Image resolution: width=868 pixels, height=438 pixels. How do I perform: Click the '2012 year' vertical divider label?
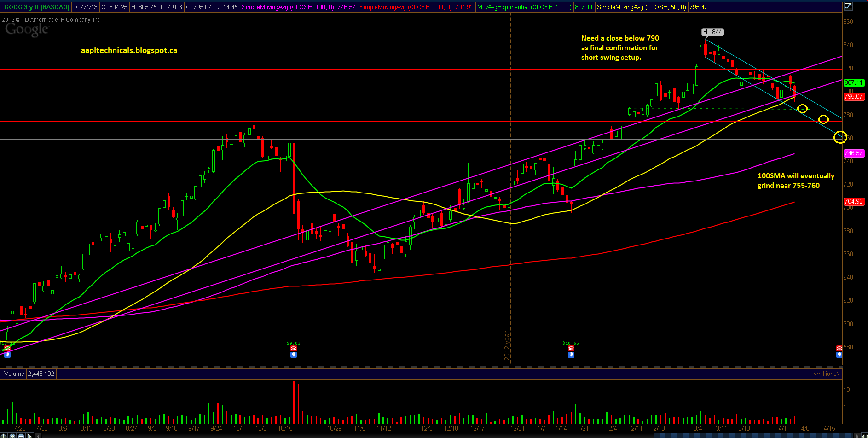[x=507, y=346]
